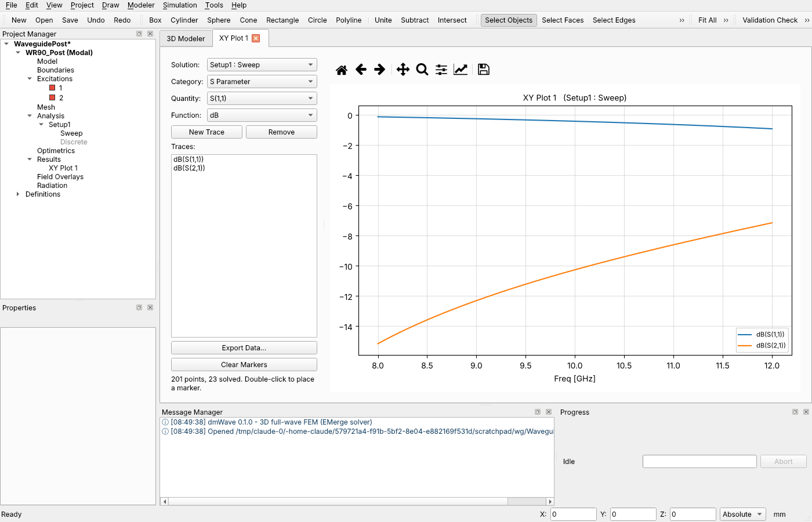Open the Solution dropdown
Viewport: 812px width, 522px height.
pyautogui.click(x=262, y=65)
